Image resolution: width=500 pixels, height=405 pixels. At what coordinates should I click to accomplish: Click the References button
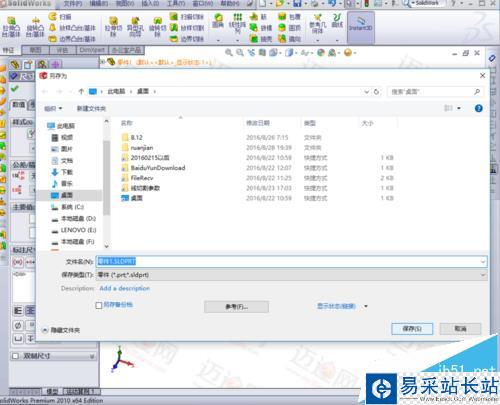click(x=236, y=307)
